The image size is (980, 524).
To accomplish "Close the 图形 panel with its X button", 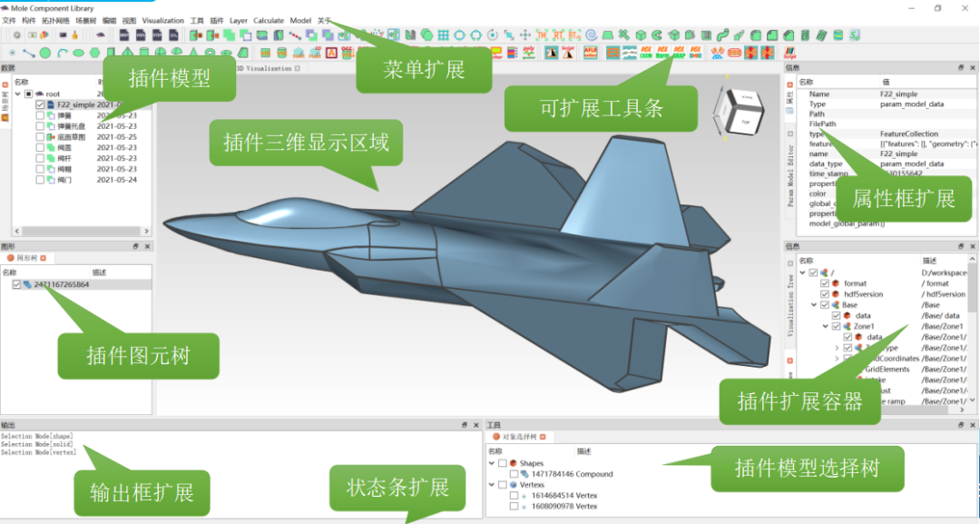I will point(147,246).
